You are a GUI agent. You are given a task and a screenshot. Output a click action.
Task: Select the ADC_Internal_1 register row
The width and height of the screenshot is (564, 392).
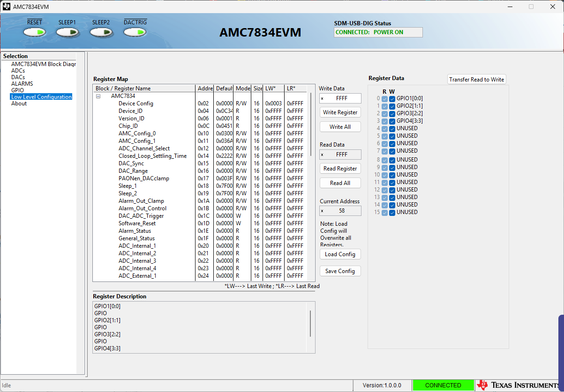pyautogui.click(x=200, y=246)
